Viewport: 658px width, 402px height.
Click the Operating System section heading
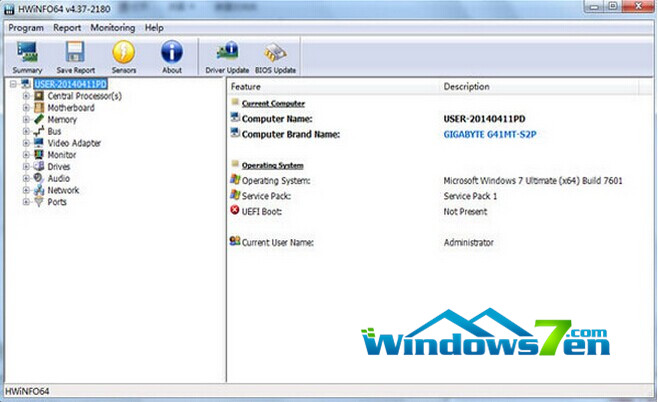(x=272, y=165)
